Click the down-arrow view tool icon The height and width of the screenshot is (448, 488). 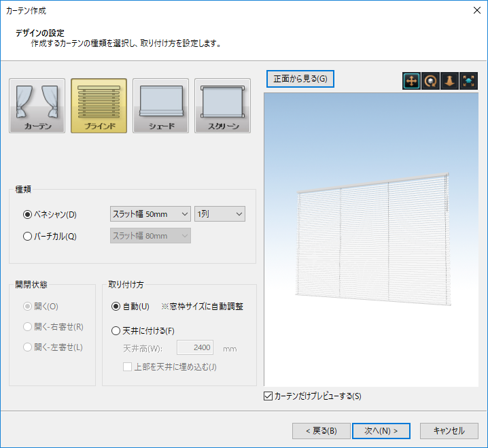click(x=449, y=81)
